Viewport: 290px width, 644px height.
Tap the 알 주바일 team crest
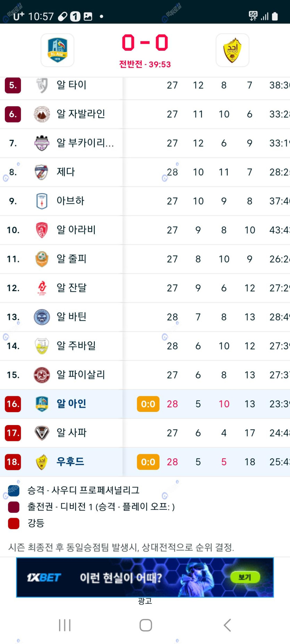pos(42,346)
